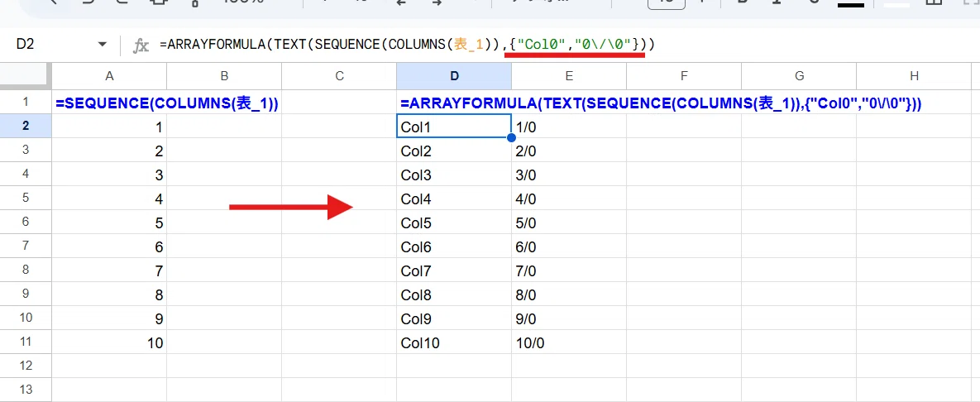Screen dimensions: 980x402
Task: Click the cell showing Col3
Action: point(454,174)
